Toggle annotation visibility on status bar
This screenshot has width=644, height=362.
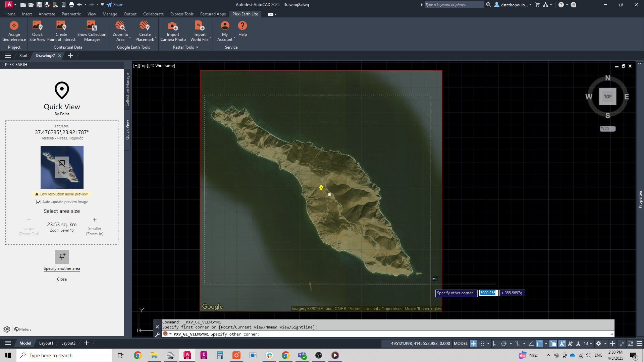562,344
